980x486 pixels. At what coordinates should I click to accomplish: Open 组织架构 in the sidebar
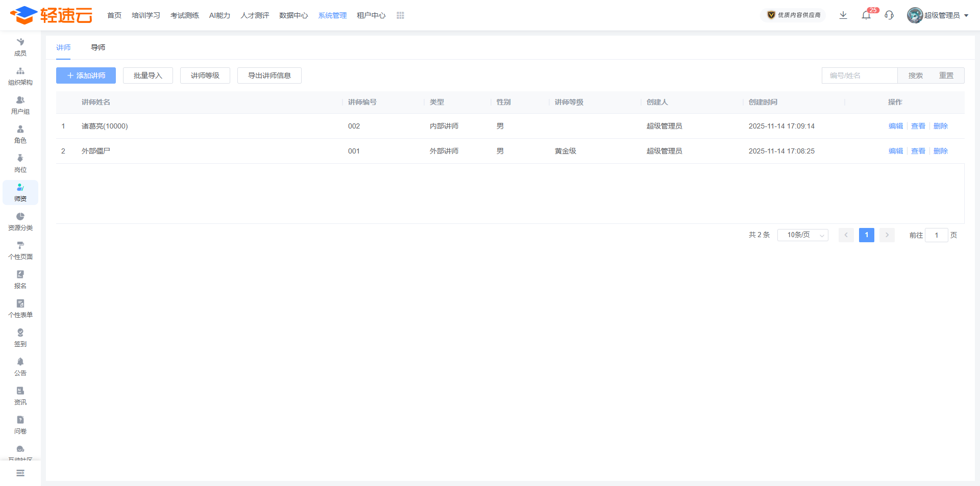(20, 76)
